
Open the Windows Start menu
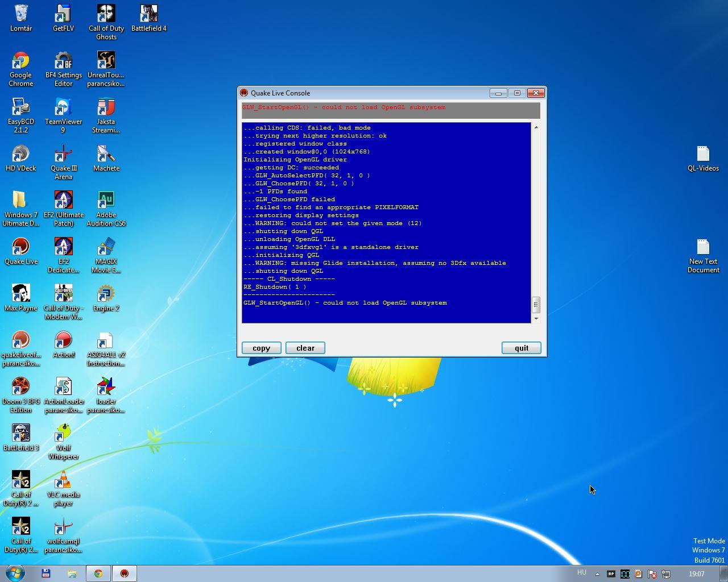pos(15,573)
